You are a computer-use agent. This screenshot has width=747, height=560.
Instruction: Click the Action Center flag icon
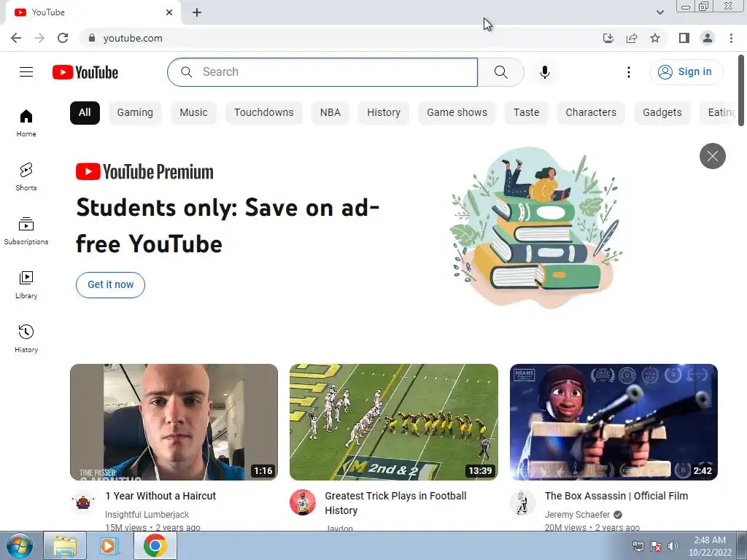[x=656, y=546]
